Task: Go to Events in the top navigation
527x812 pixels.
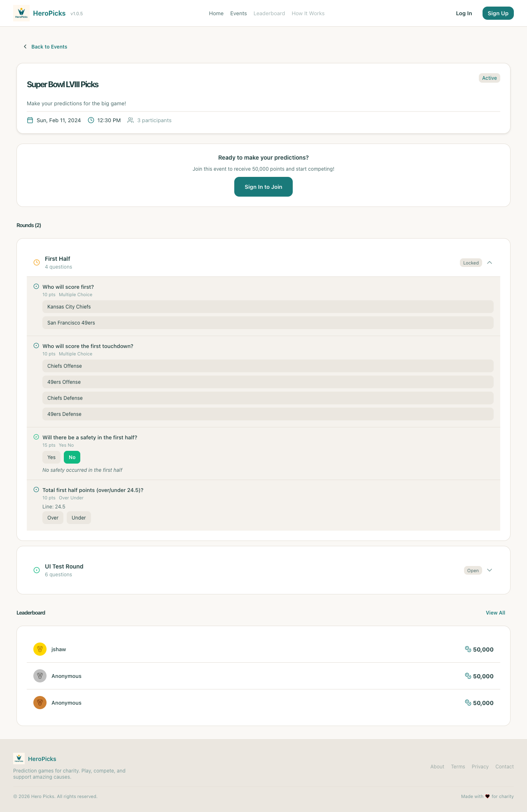Action: [238, 13]
